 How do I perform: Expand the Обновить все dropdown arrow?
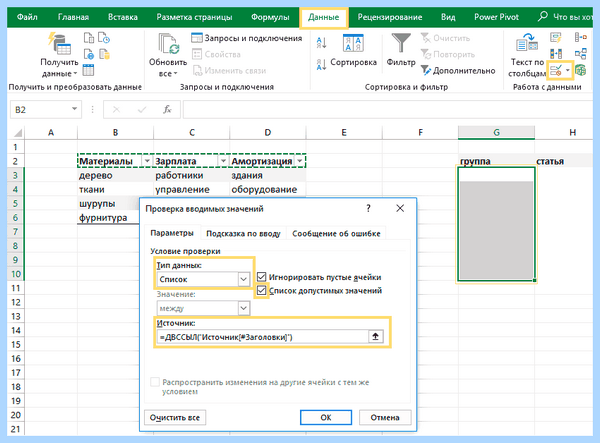pyautogui.click(x=176, y=73)
